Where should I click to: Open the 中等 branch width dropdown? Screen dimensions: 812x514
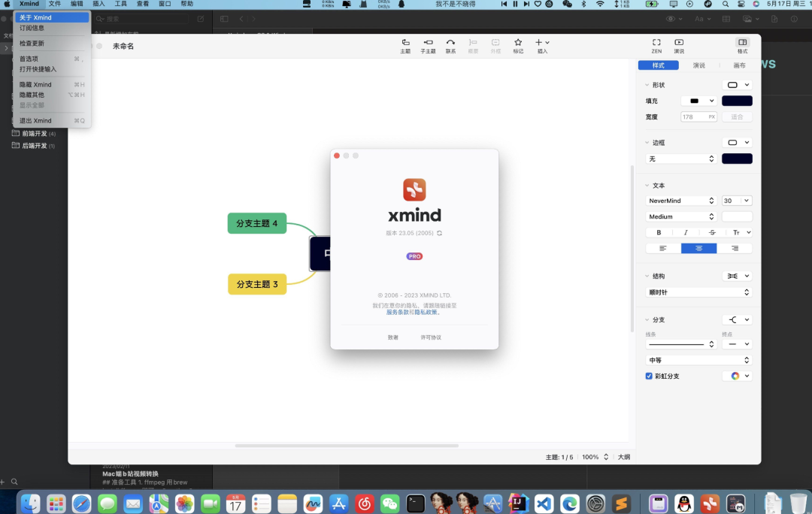698,360
